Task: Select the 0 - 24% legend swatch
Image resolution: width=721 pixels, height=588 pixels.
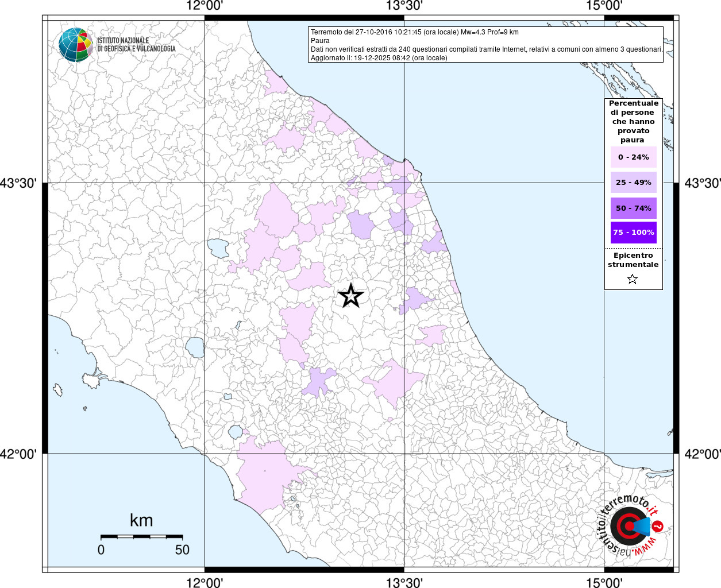Action: click(x=633, y=157)
